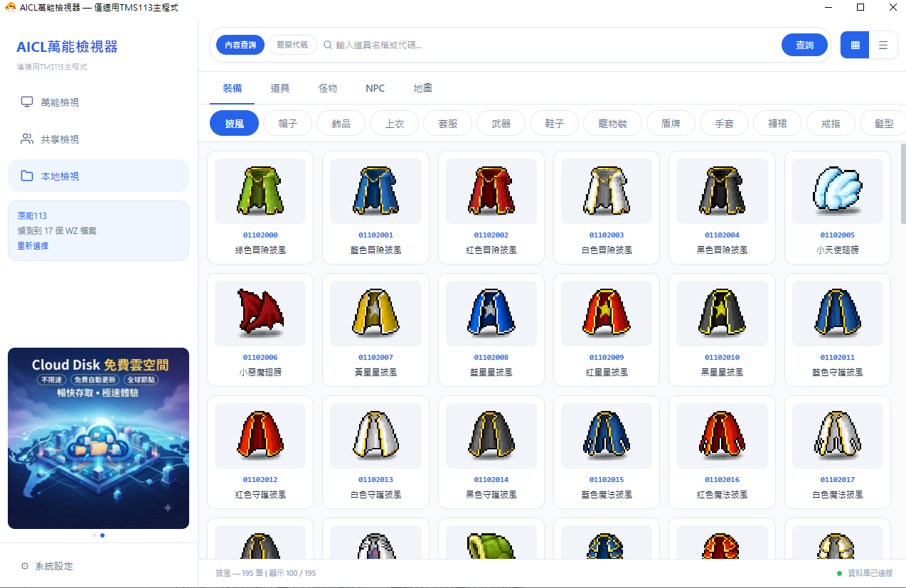Click the 重新選擇 link
This screenshot has height=588, width=906.
33,246
